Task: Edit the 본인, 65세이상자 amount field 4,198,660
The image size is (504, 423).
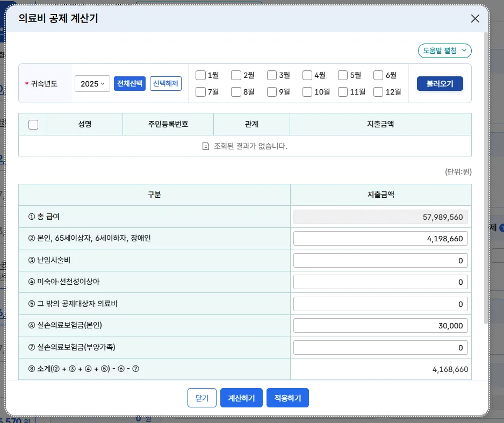Action: click(380, 239)
